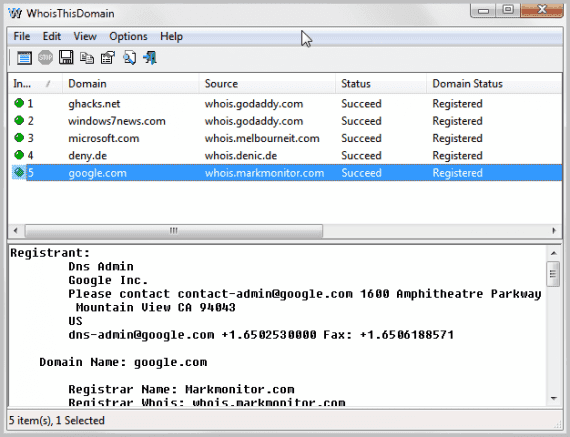Screen dimensions: 570x437
Task: Open the Options menu
Action: pyautogui.click(x=128, y=36)
